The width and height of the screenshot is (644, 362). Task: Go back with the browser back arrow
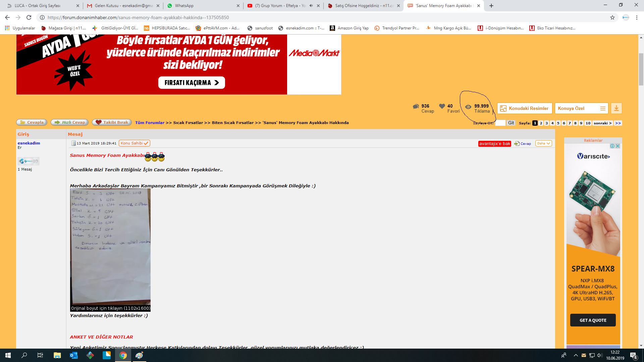click(7, 17)
